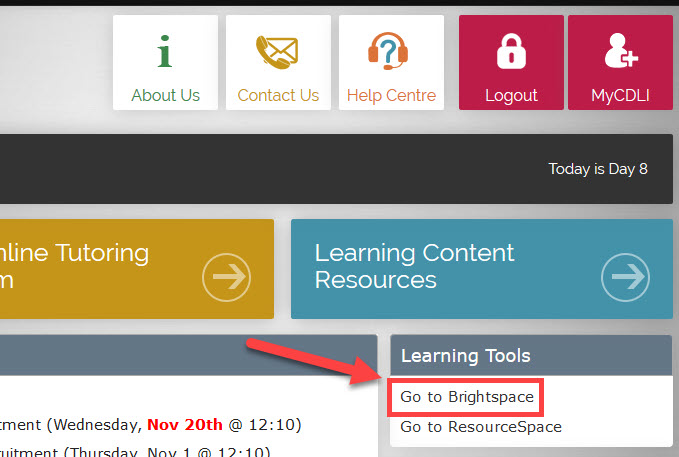Click the Logout text label
The width and height of the screenshot is (679, 457).
point(511,96)
